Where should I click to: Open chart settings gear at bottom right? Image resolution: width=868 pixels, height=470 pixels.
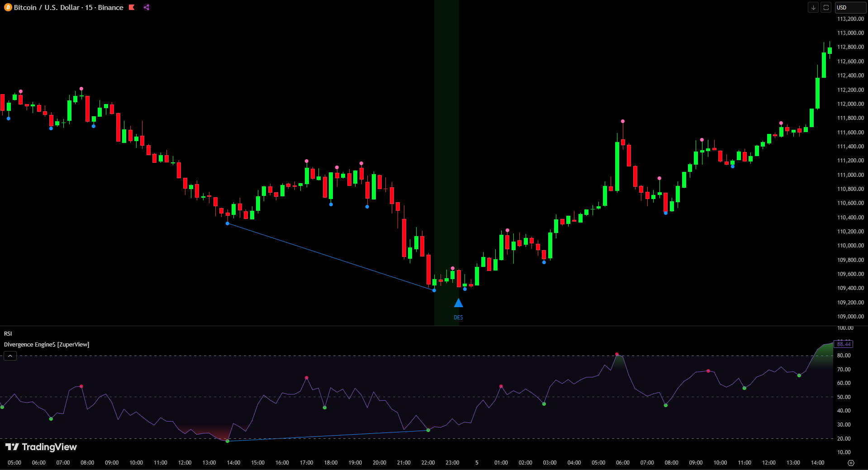851,463
